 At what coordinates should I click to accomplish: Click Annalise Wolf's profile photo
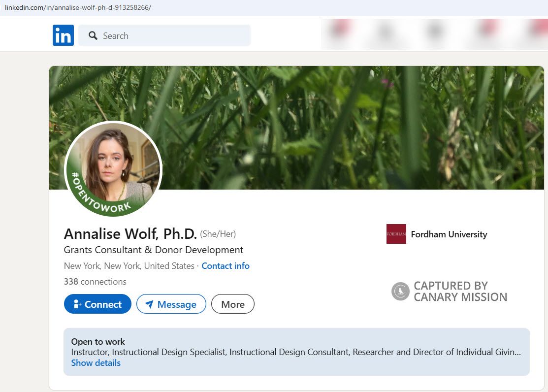113,163
